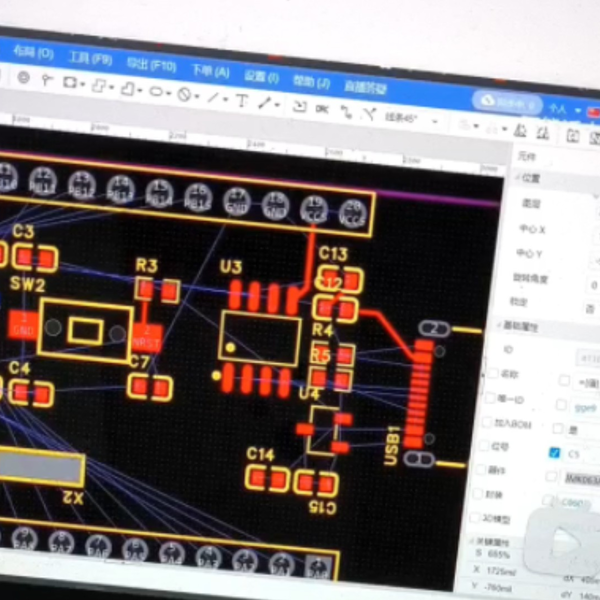The height and width of the screenshot is (600, 600).
Task: Click the flip vertical mirror icon
Action: (543, 133)
